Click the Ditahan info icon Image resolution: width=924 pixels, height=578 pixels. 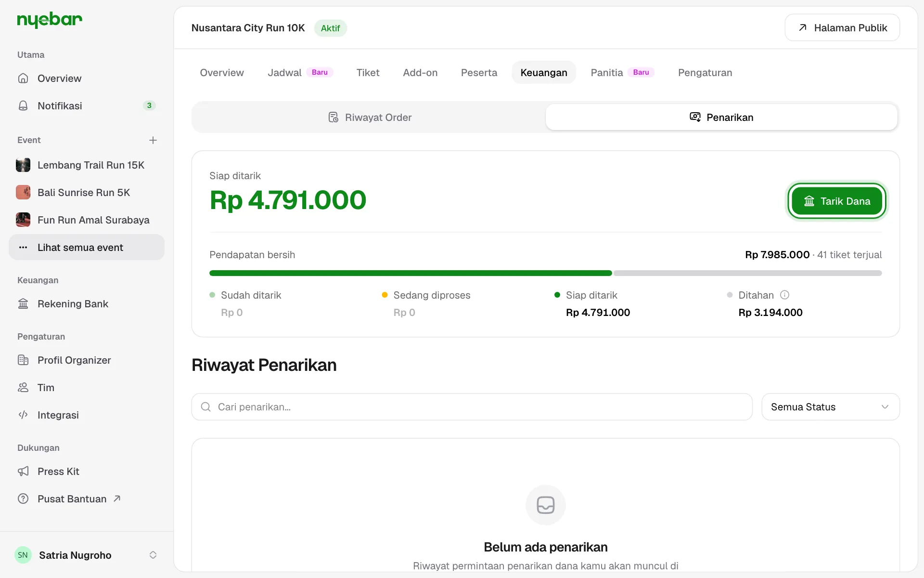click(x=784, y=295)
